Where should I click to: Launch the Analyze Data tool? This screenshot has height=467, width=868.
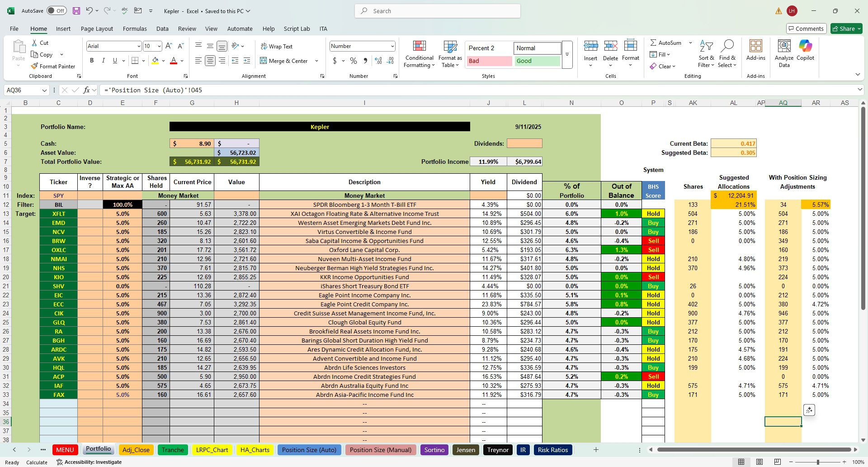pyautogui.click(x=783, y=52)
